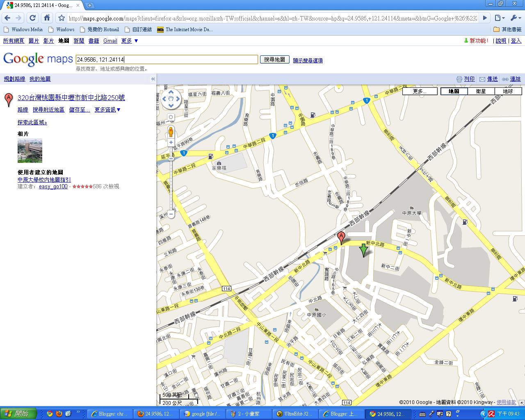This screenshot has width=525, height=420.
Task: Click the 使用條款 terms of use link
Action: [506, 402]
